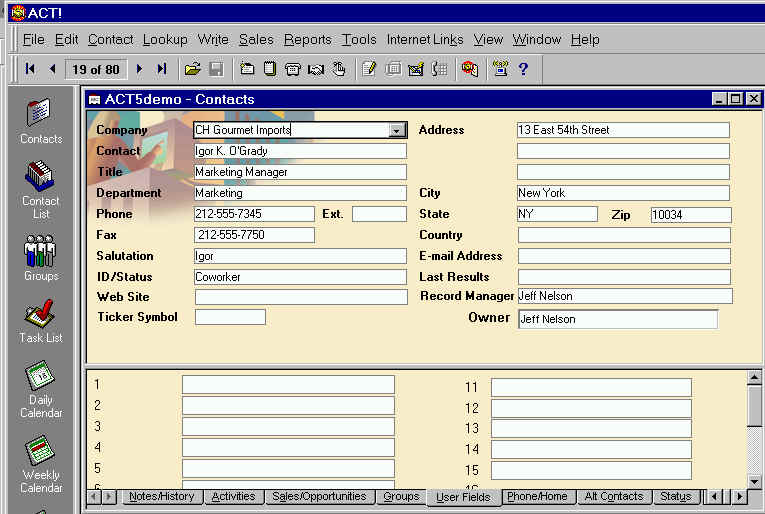The width and height of the screenshot is (765, 514).
Task: Click the Zip code field
Action: (691, 215)
